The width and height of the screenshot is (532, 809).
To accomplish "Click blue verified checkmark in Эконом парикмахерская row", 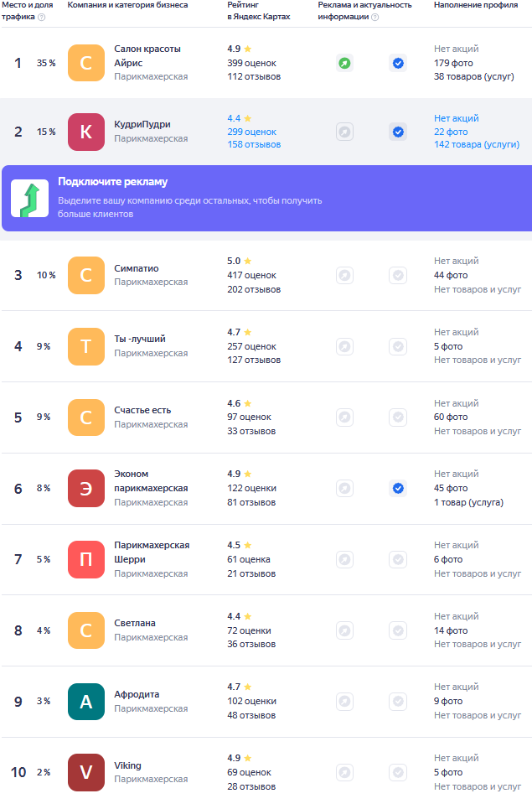I will [x=398, y=488].
